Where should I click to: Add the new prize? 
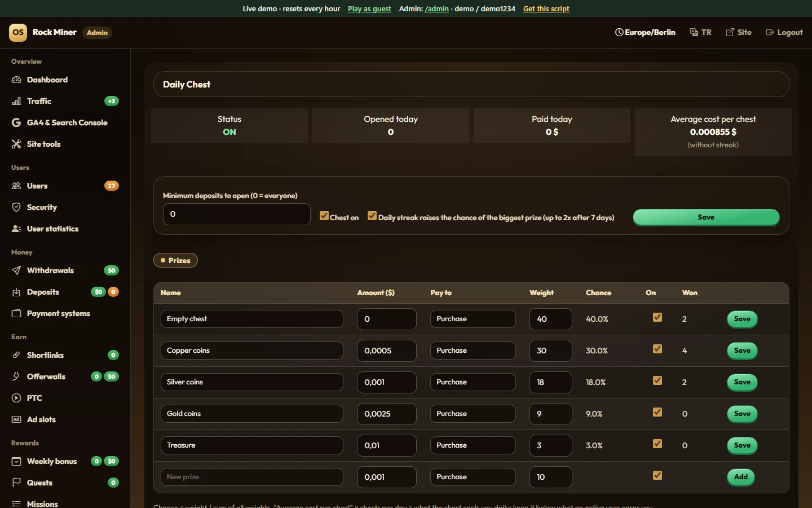pos(741,477)
